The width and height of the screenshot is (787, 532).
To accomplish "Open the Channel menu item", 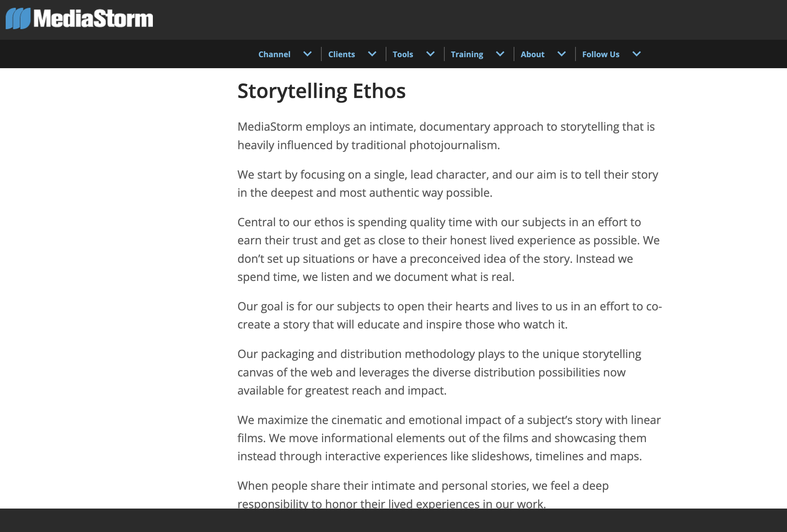I will [274, 54].
